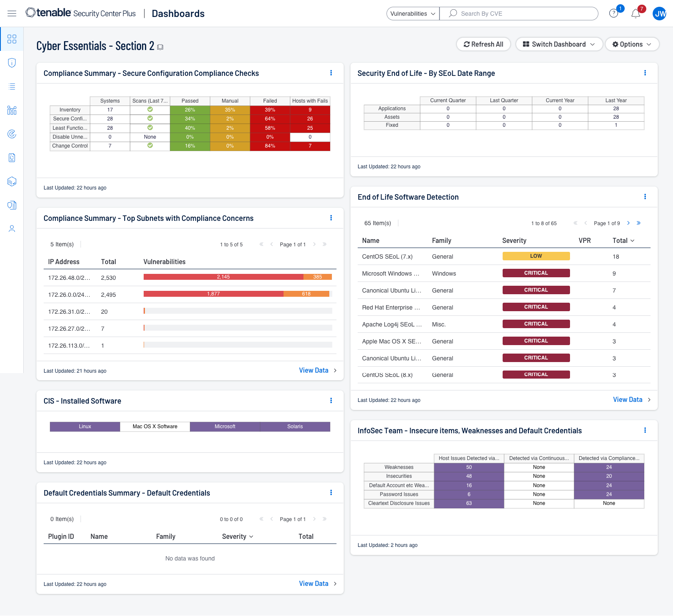Expand the Options dropdown

(x=631, y=44)
